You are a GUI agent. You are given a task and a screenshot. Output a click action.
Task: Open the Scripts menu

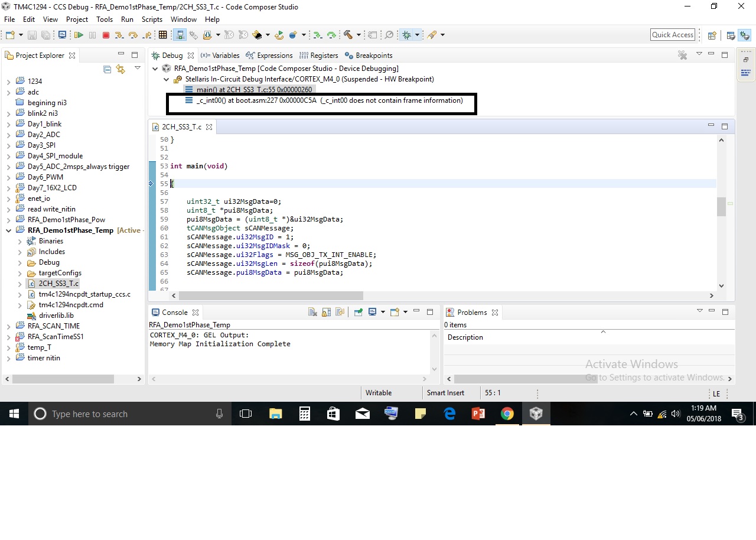click(152, 19)
